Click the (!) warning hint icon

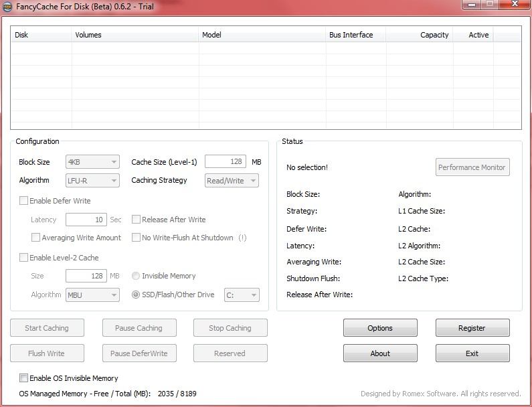point(242,238)
